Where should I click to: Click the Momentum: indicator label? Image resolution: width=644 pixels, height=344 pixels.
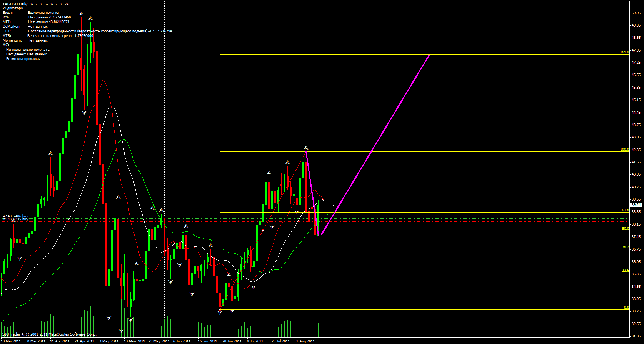[x=12, y=40]
